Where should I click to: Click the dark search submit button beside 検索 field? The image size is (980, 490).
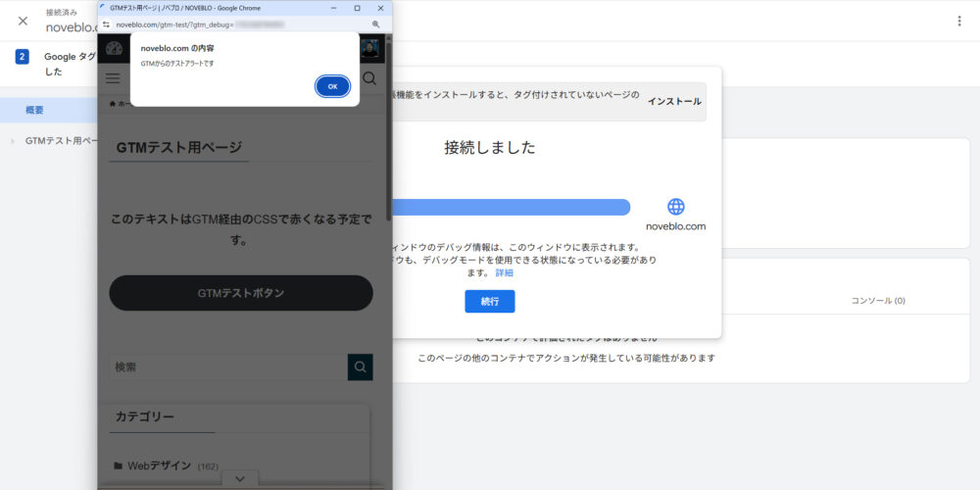(360, 367)
